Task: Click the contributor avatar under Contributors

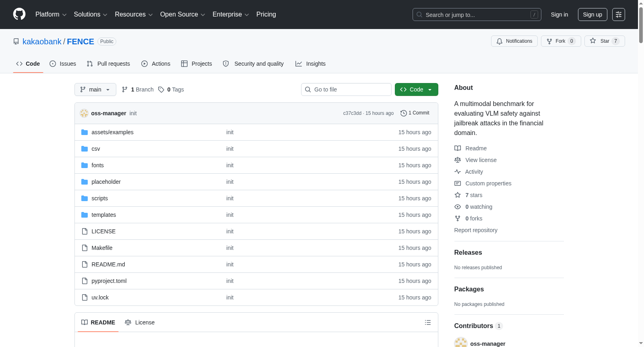Action: click(x=461, y=343)
